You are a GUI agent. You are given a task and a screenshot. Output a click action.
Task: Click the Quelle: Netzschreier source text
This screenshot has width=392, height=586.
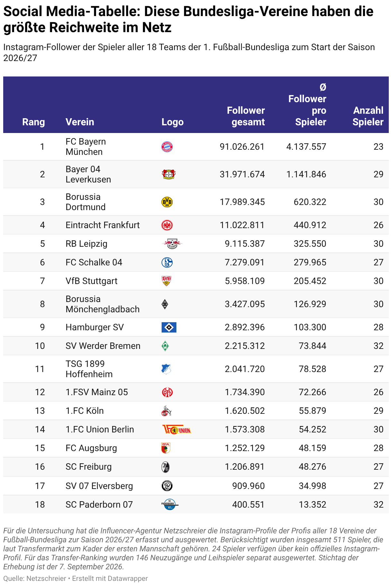(x=35, y=579)
